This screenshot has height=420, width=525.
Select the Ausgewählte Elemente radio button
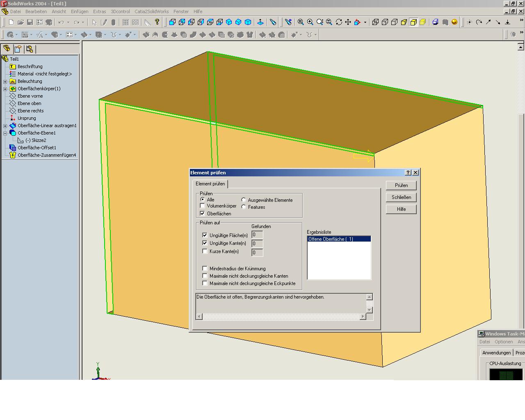244,200
